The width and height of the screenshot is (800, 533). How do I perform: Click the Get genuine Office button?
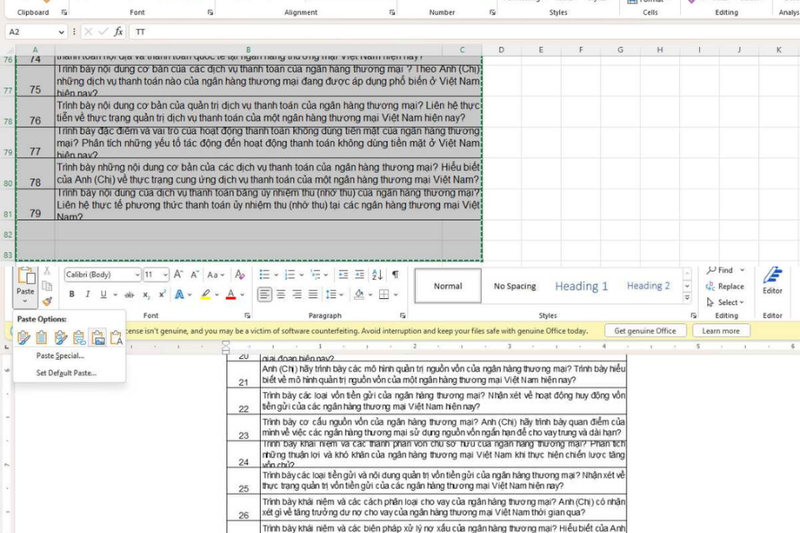645,331
